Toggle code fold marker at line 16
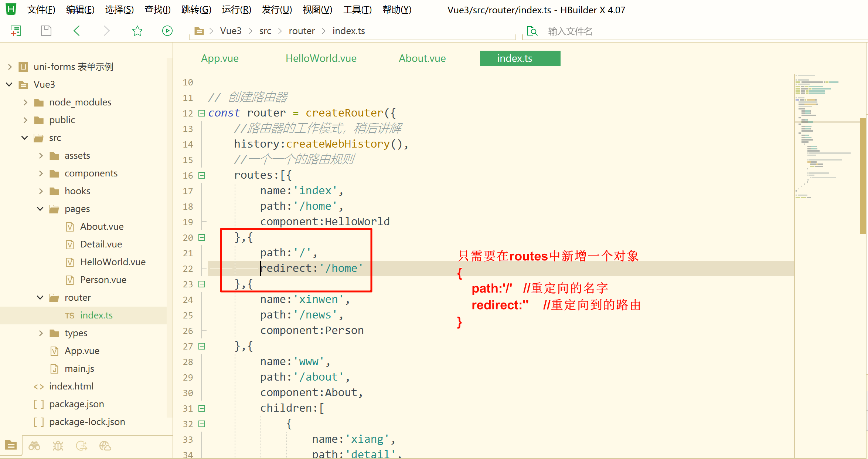 (x=202, y=175)
